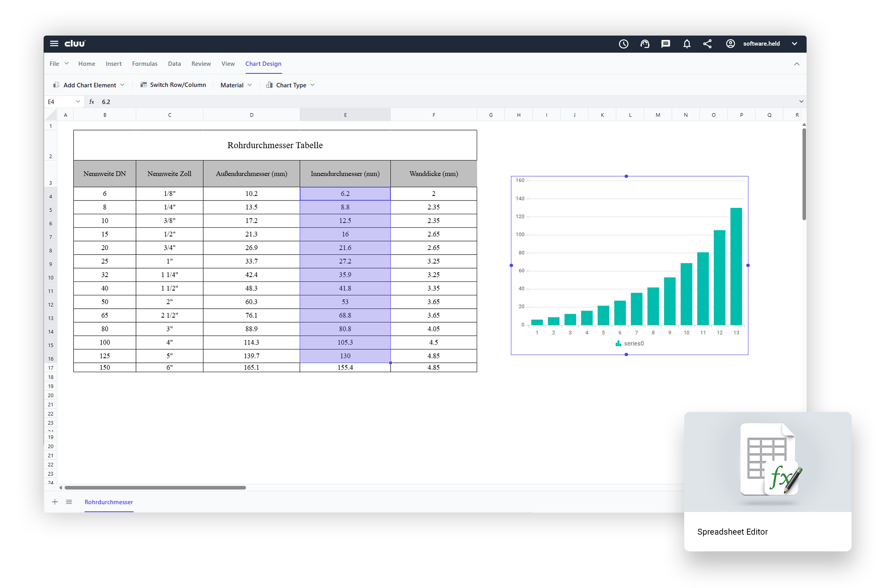This screenshot has height=588, width=876.
Task: Click the Spreadsheet Editor file icon
Action: pos(771,459)
